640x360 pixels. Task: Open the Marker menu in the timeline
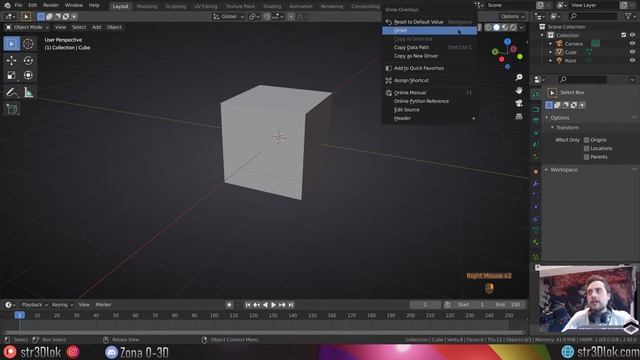[103, 304]
